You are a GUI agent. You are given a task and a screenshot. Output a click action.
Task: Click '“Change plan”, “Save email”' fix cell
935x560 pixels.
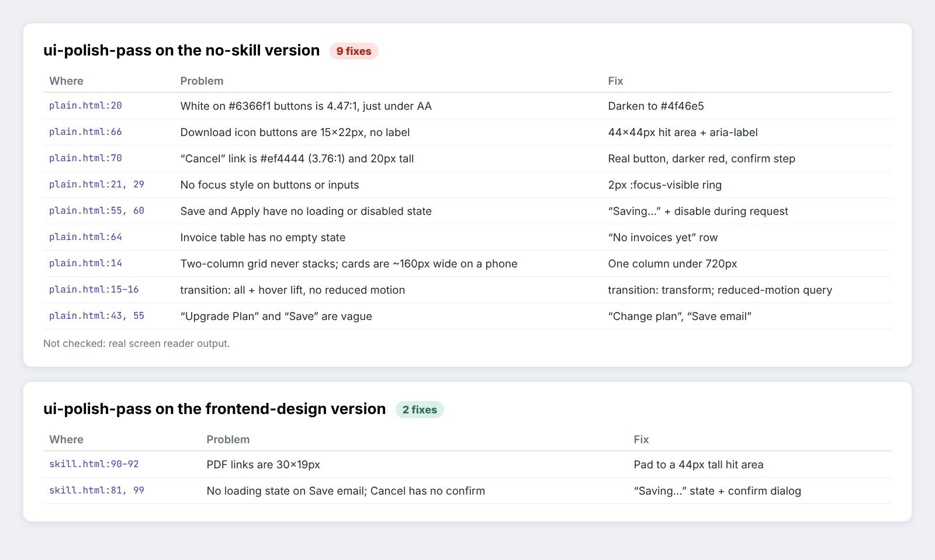(x=680, y=316)
